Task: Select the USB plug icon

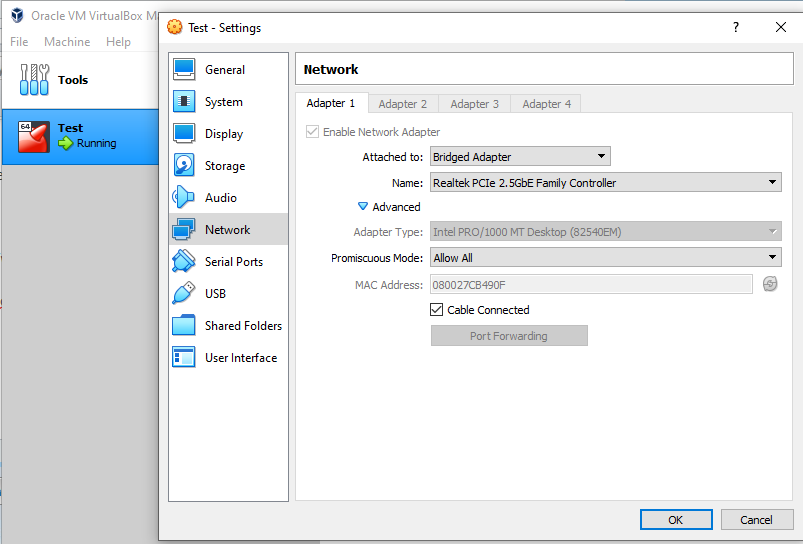Action: click(x=184, y=293)
